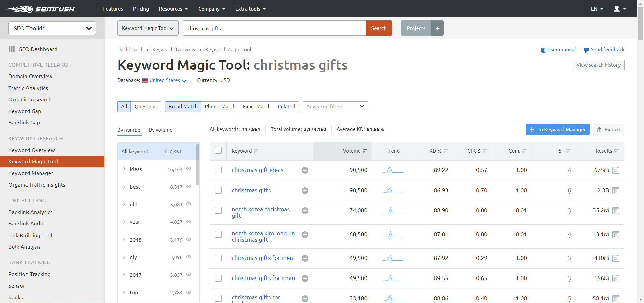Add 'christmas gift ideas' via plus icon
This screenshot has width=644, height=303.
click(305, 170)
